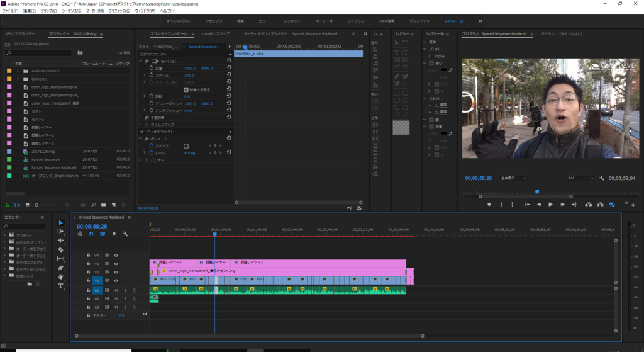Viewport: 644px width, 352px height.
Task: Click the Extract button in Program monitor
Action: point(600,205)
